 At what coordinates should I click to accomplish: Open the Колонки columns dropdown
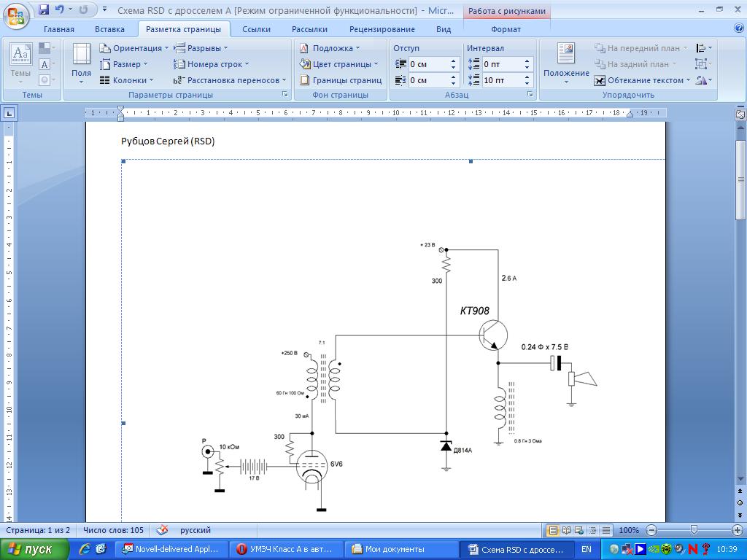pos(127,80)
